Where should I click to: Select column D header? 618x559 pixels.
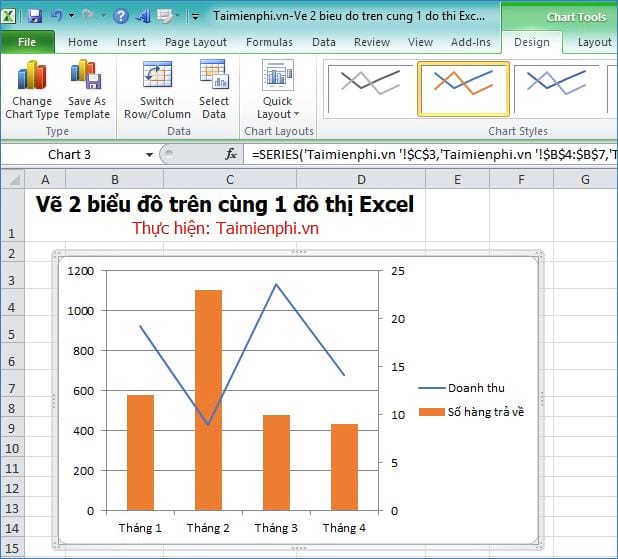tap(361, 179)
